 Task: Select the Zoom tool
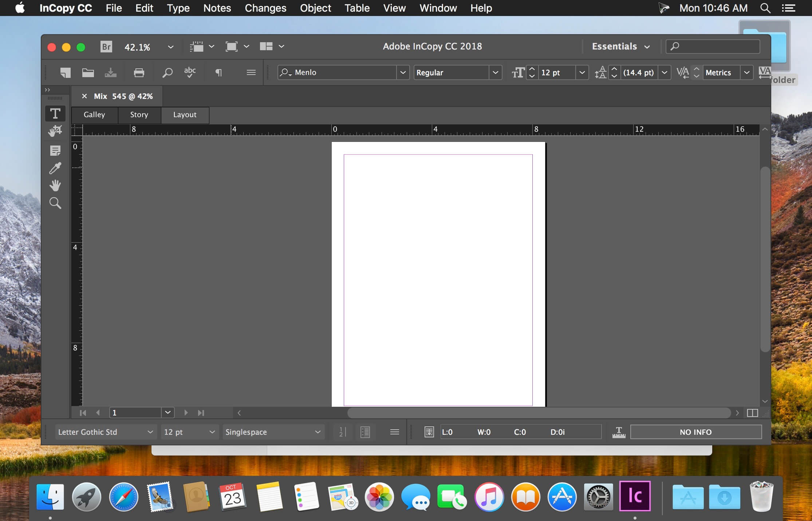click(x=55, y=203)
